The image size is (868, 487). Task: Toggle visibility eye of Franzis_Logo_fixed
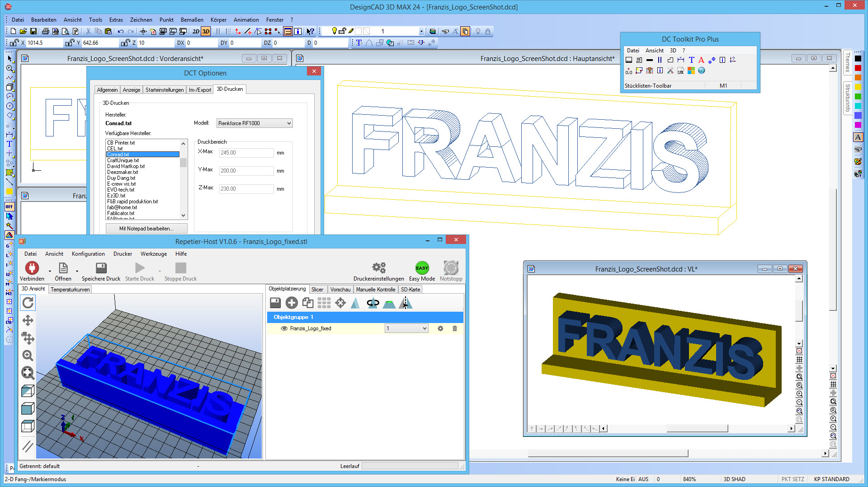coord(284,329)
